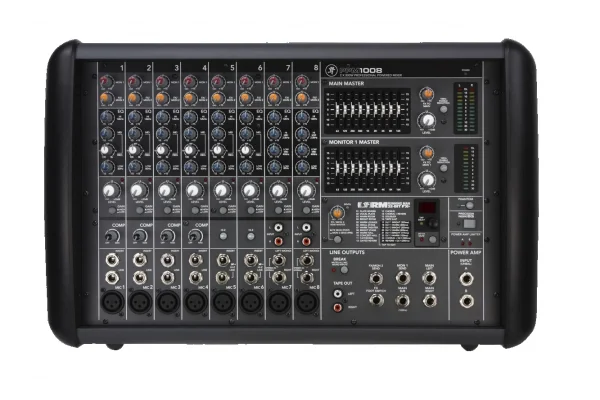
Task: Click Main Master orange FX to Main knob
Action: [x=427, y=93]
